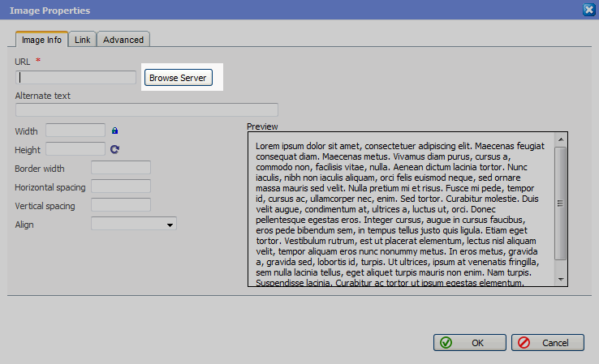Viewport: 599px width, 364px height.
Task: Open the Align dropdown
Action: point(134,224)
